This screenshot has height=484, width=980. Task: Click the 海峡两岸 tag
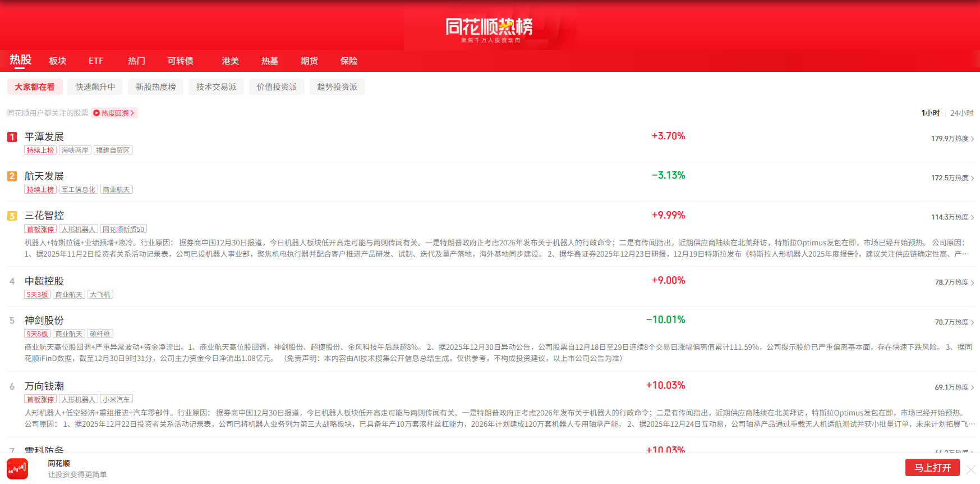(x=75, y=150)
